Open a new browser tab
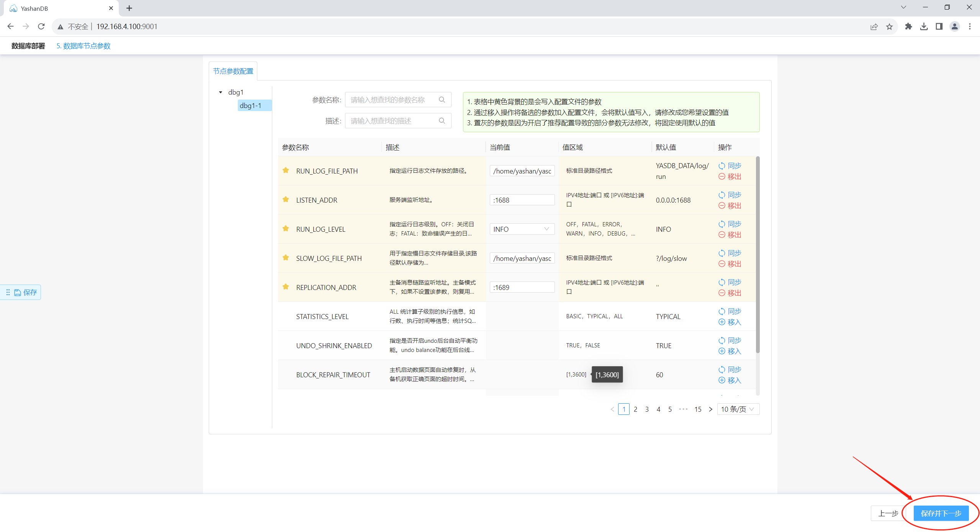Screen dimensions: 980x532 click(129, 8)
